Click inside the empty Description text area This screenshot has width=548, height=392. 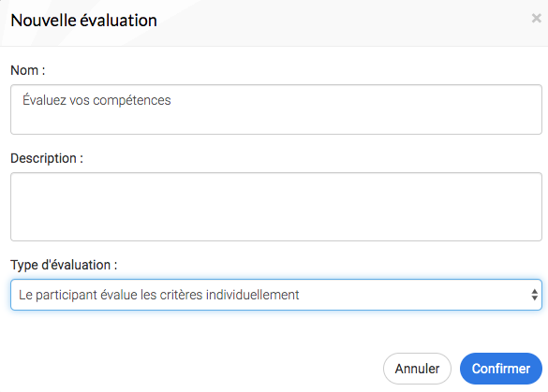point(276,207)
